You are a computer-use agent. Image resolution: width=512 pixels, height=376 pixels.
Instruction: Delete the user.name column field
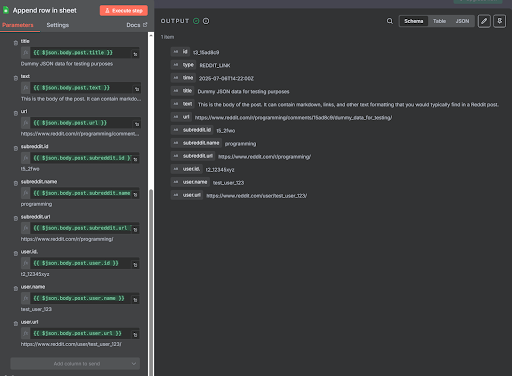click(16, 289)
